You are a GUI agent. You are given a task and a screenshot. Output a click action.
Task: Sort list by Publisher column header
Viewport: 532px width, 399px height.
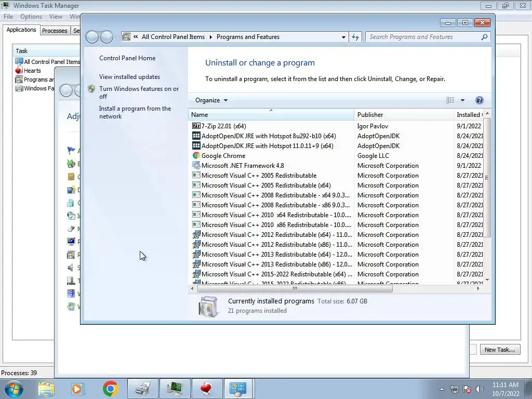point(404,115)
